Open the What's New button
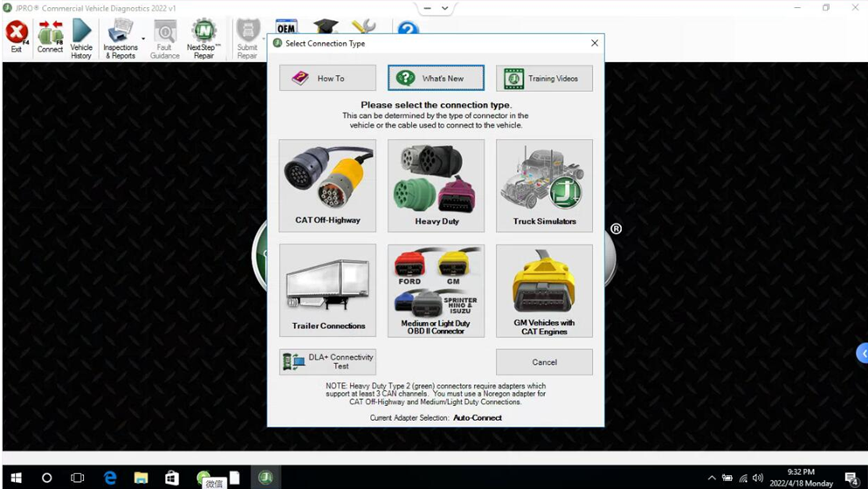Image resolution: width=868 pixels, height=489 pixels. coord(436,78)
